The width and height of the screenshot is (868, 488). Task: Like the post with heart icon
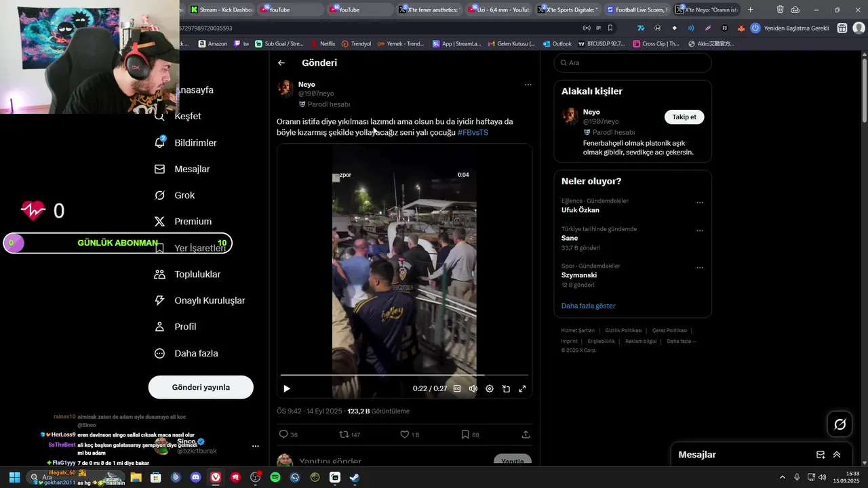pyautogui.click(x=410, y=434)
